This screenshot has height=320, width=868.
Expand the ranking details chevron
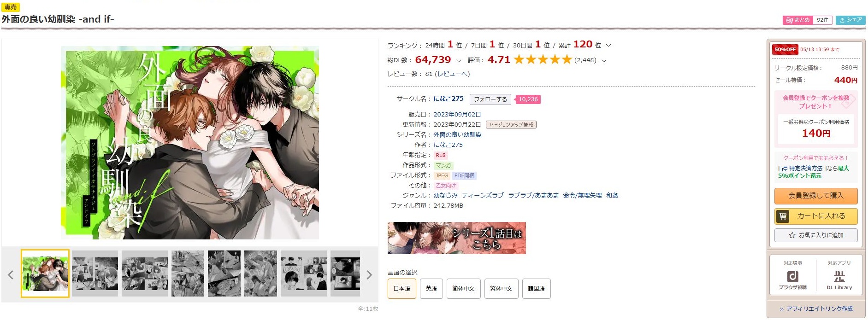608,46
